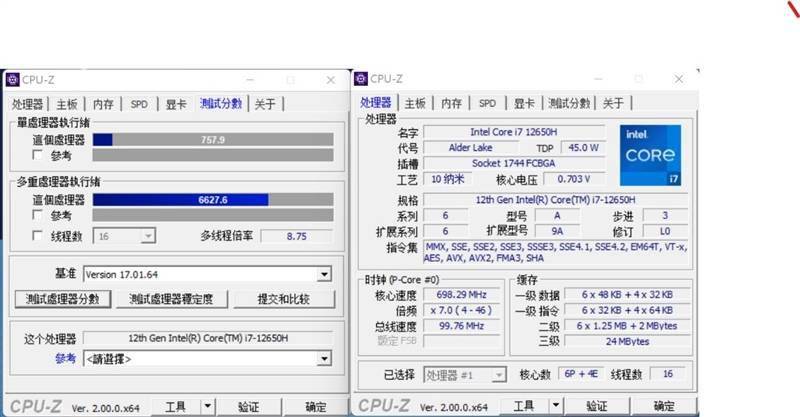
Task: Open the 主板 tab in the right window
Action: pos(415,103)
